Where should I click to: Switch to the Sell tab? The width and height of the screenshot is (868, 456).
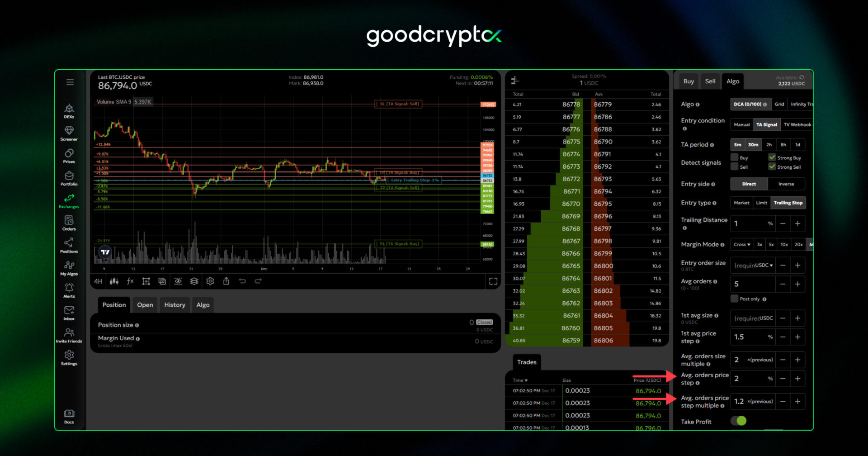coord(710,81)
